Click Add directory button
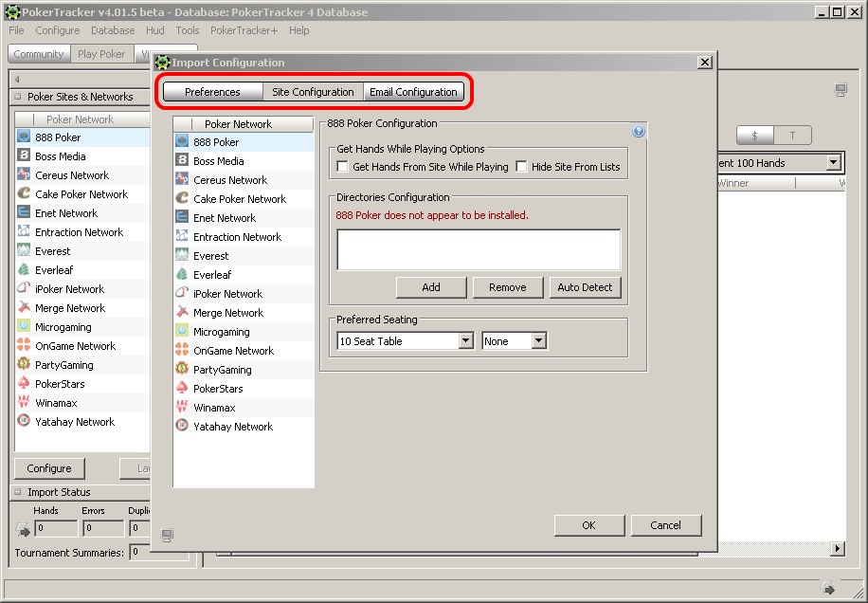 point(431,287)
